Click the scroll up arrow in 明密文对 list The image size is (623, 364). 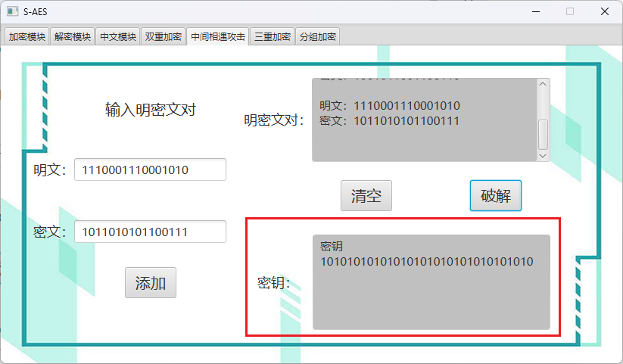(x=543, y=84)
